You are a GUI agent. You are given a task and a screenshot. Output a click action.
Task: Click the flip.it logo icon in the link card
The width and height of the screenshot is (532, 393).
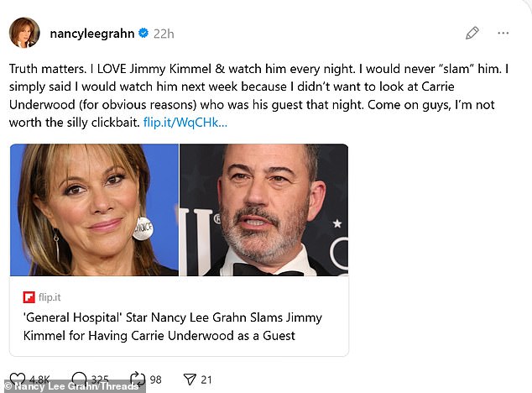click(x=29, y=297)
